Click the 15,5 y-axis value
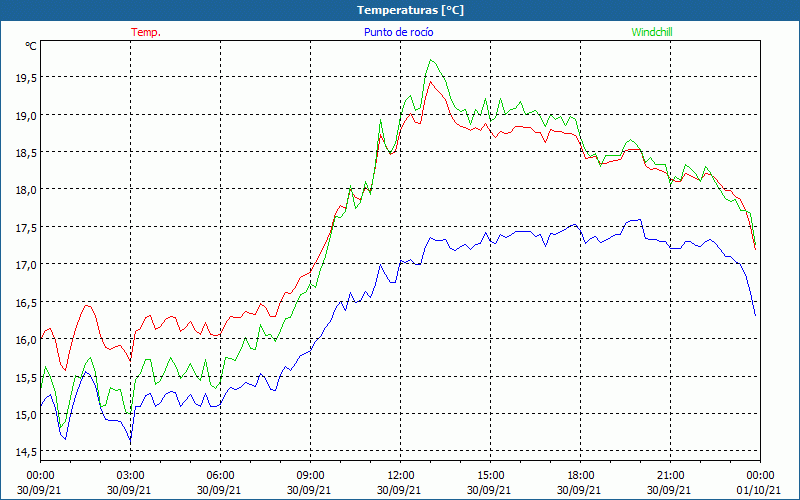Screen dimensions: 800x500 [26, 378]
